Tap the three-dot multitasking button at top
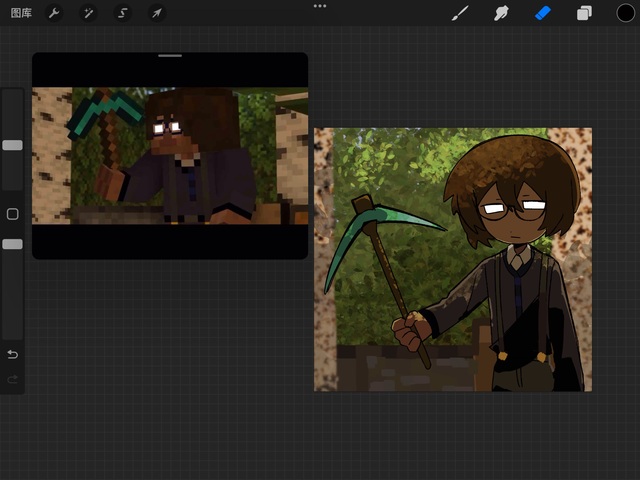 pos(320,6)
